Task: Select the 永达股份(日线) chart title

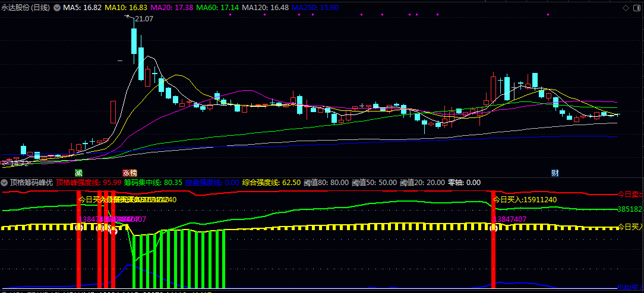Action: [26, 7]
